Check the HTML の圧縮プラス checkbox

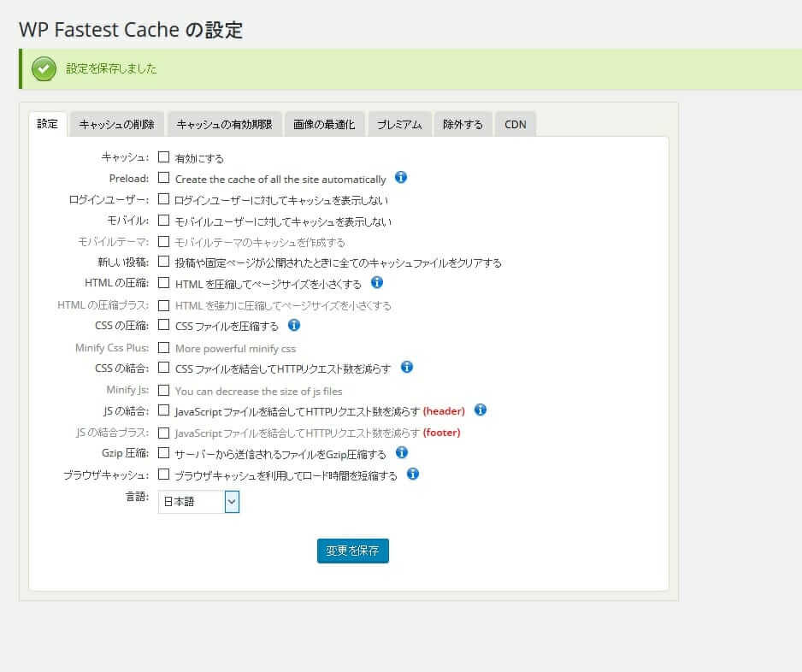click(163, 305)
